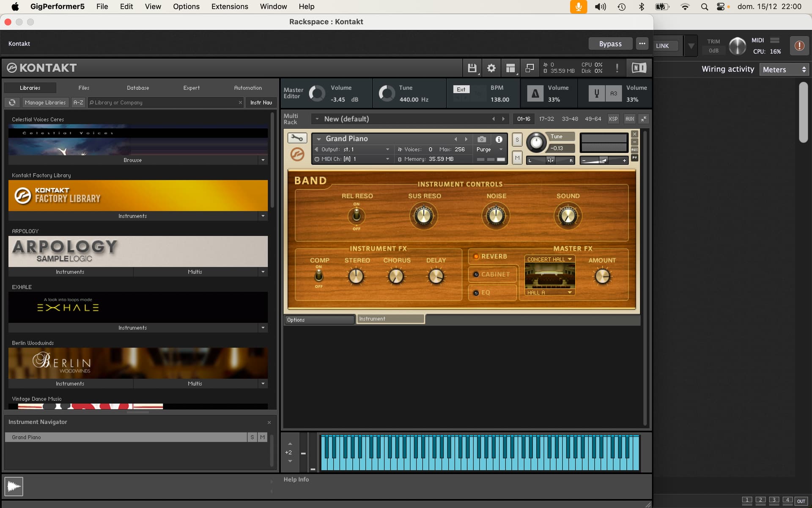Viewport: 812px width, 508px height.
Task: Solo the Grand Piano instrument with S button
Action: click(x=517, y=140)
